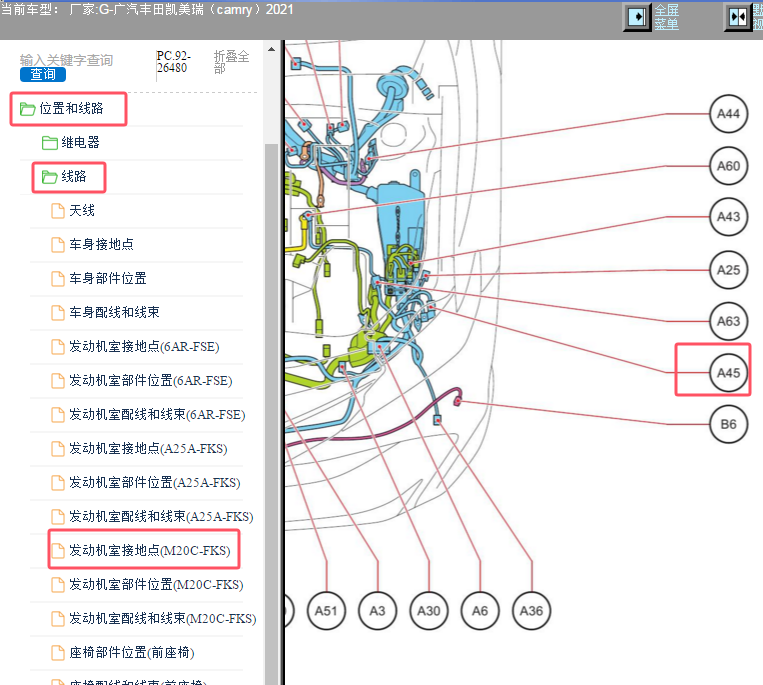Select connector label A30 in diagram
The width and height of the screenshot is (763, 685).
coord(429,611)
